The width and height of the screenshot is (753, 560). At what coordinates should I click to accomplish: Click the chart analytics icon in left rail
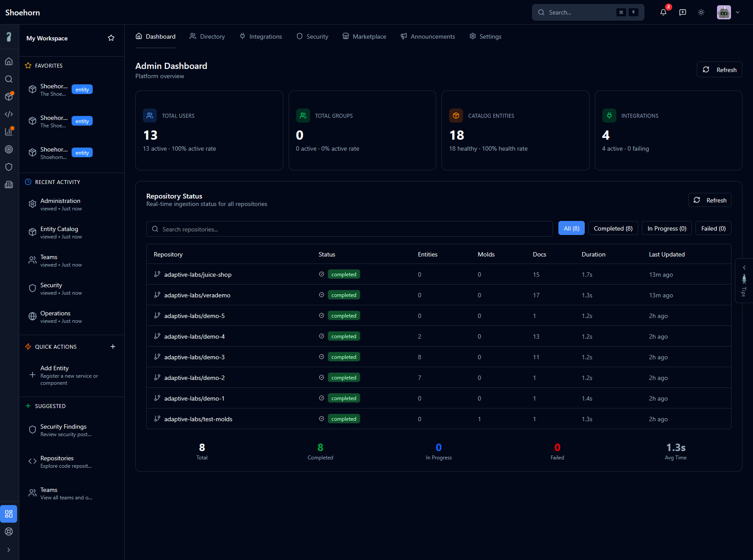(9, 132)
